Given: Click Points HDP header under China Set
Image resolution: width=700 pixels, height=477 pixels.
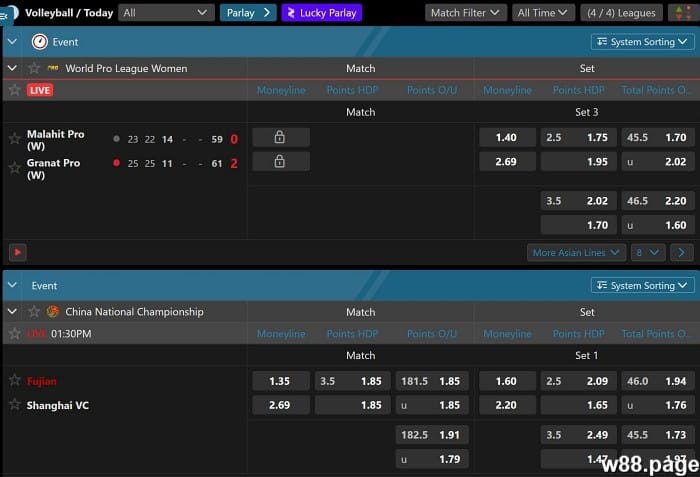Looking at the screenshot, I should 579,334.
